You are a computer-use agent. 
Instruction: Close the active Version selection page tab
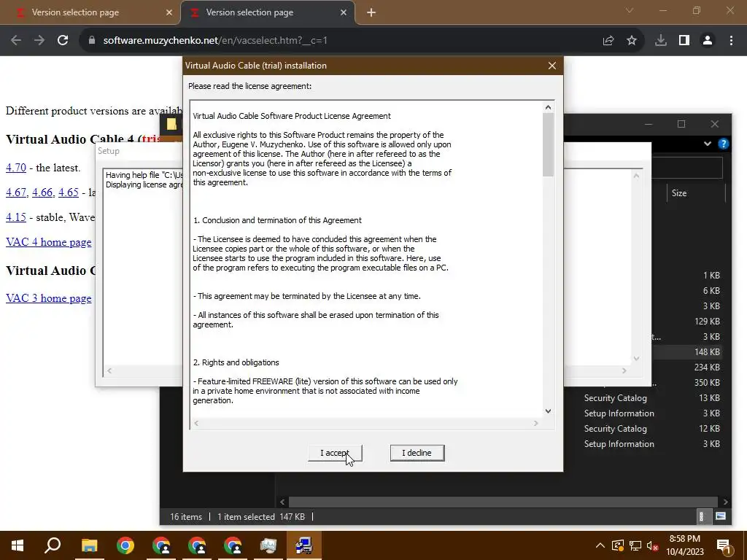tap(344, 13)
